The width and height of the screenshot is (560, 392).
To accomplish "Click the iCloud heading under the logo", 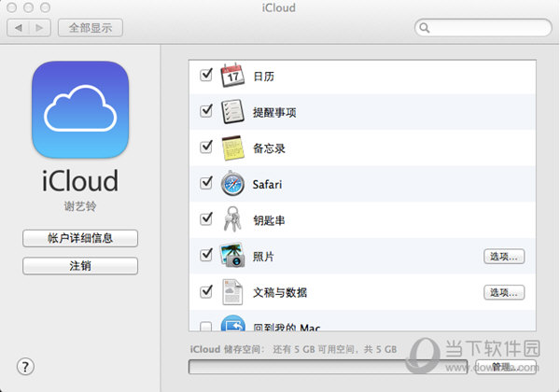I will (80, 181).
